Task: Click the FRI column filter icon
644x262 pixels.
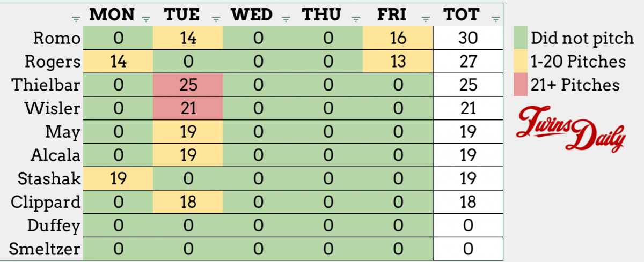Action: click(426, 19)
